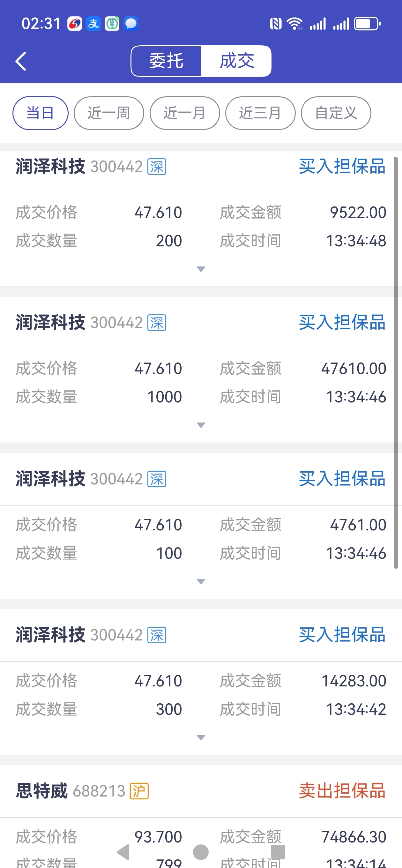Select the 当日 date filter
The width and height of the screenshot is (402, 868).
(41, 113)
